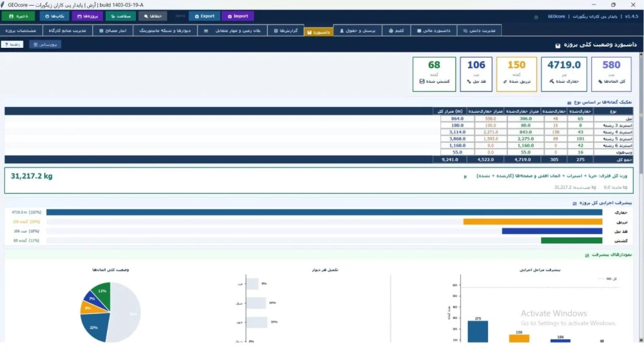Open مدیریت دانش tab
The image size is (644, 353).
tap(479, 30)
